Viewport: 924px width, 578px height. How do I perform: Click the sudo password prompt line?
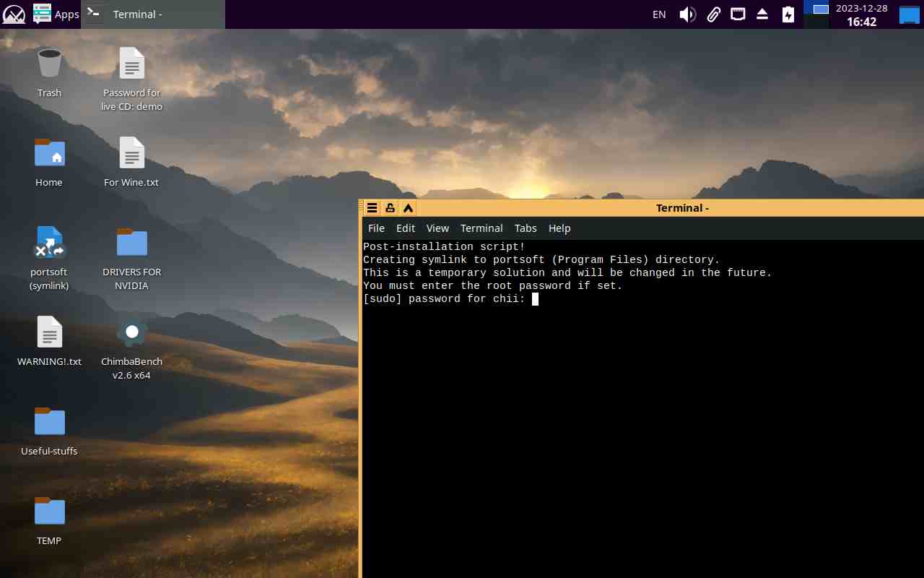[x=450, y=299]
